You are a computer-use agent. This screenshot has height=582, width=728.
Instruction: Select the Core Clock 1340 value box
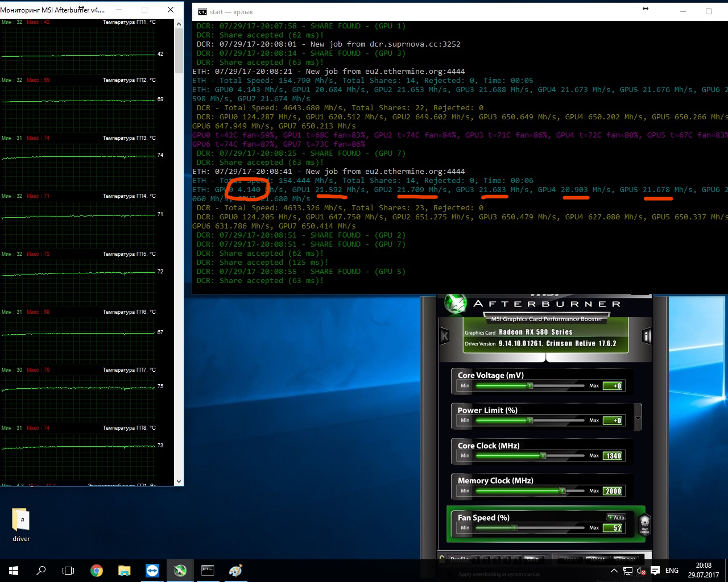pyautogui.click(x=613, y=456)
